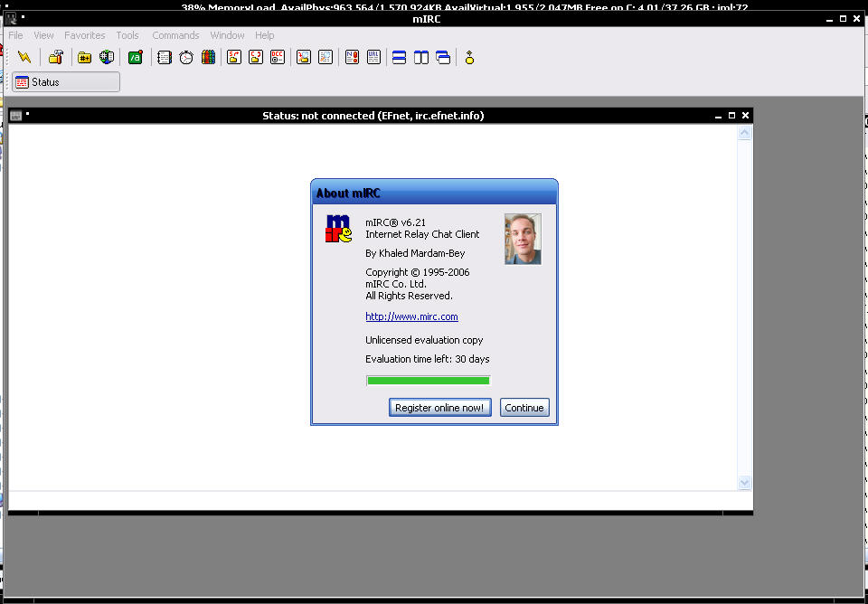Screen dimensions: 868x604
Task: Click Continue in the About dialog
Action: (x=524, y=408)
